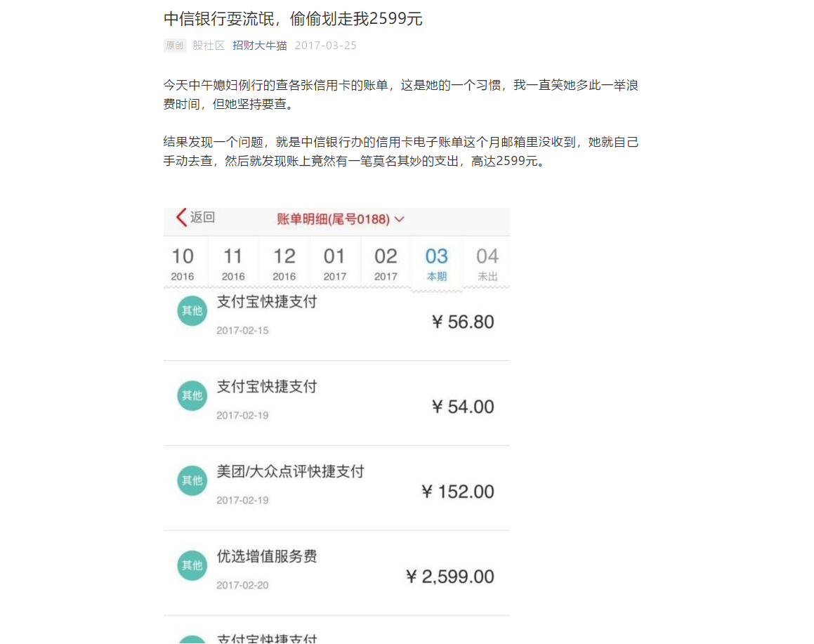Click 其他 icon beside the ¥56.80 Alipay payment
Viewport: 814px width, 644px height.
pyautogui.click(x=192, y=311)
